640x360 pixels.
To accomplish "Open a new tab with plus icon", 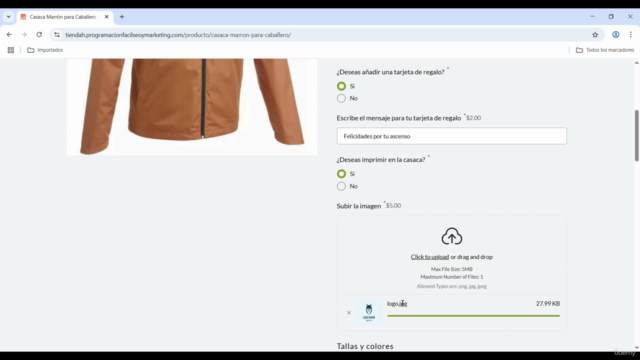I will coord(122,17).
